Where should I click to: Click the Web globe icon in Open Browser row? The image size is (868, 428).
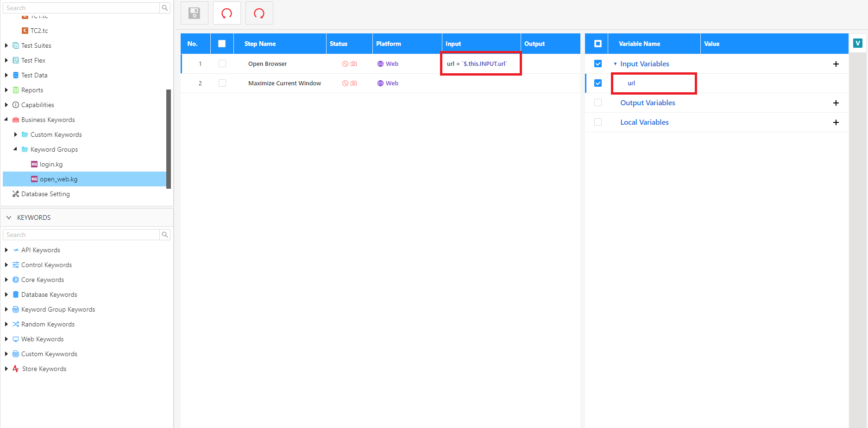pos(380,64)
